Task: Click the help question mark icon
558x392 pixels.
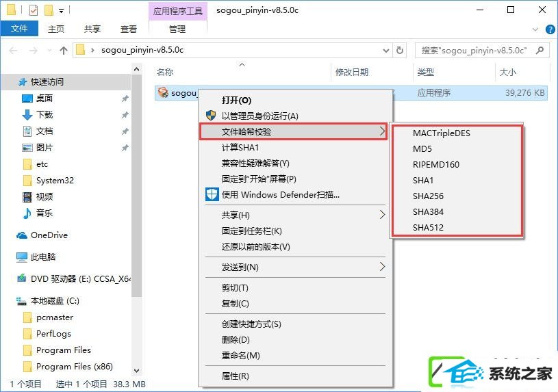Action: pyautogui.click(x=550, y=29)
